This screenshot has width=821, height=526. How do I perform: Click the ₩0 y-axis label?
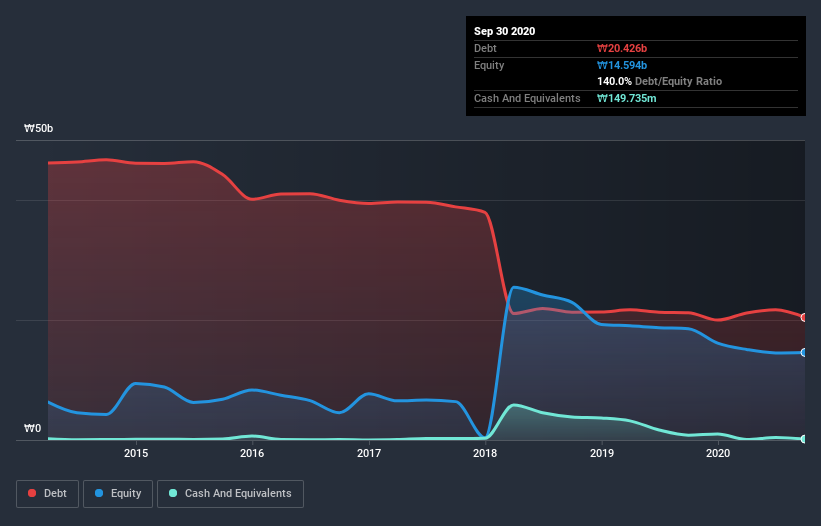(x=32, y=429)
